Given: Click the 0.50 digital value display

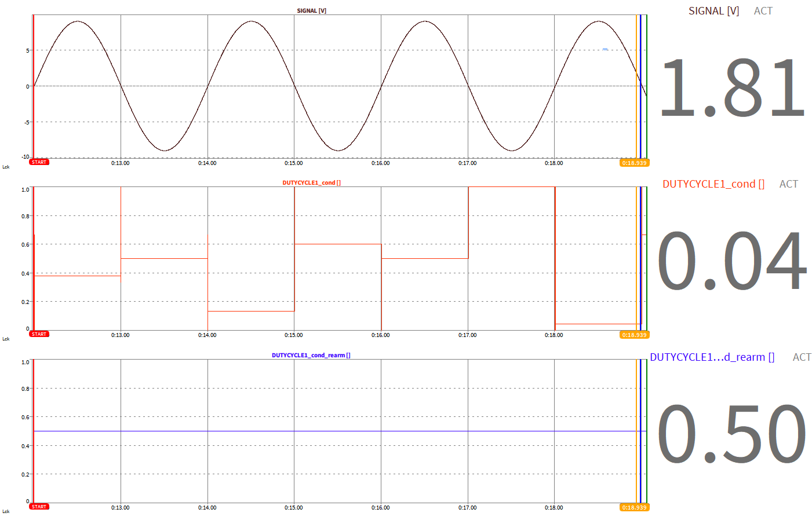Looking at the screenshot, I should (731, 433).
